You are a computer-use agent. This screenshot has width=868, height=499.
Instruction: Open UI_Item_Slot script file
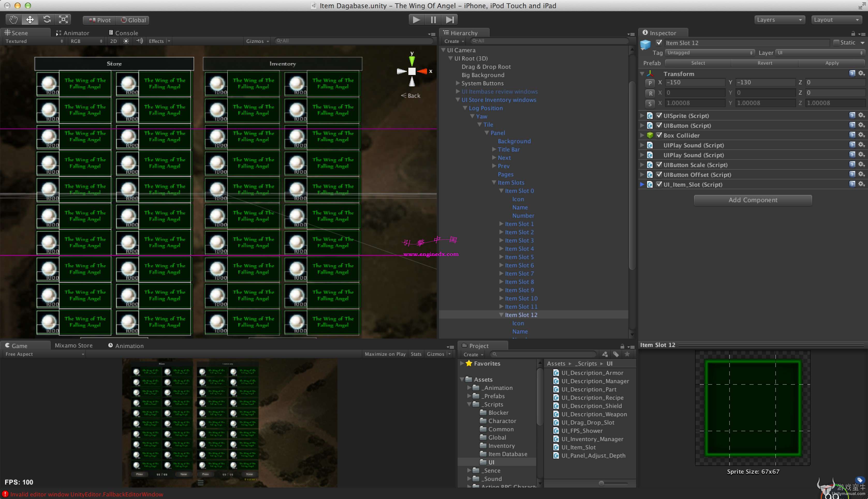click(x=578, y=447)
